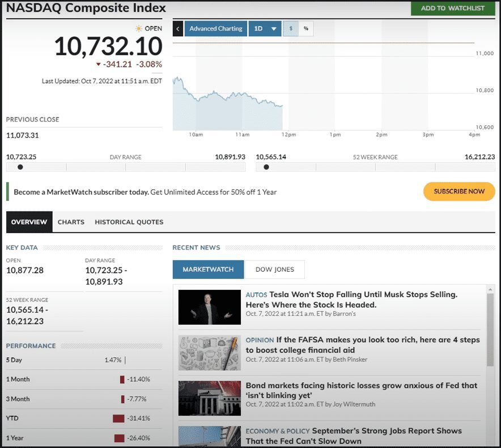Click the recent news scrollbar
The image size is (501, 448).
coord(490,329)
